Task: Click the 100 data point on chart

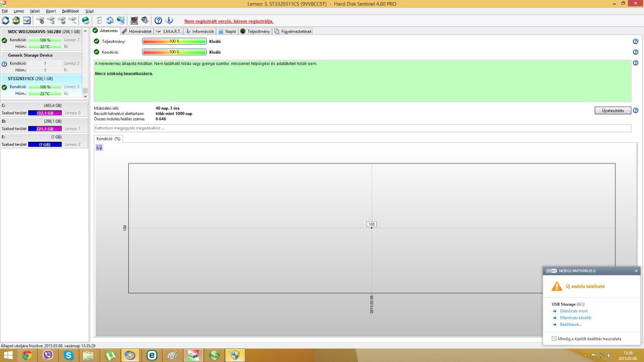Action: point(372,228)
